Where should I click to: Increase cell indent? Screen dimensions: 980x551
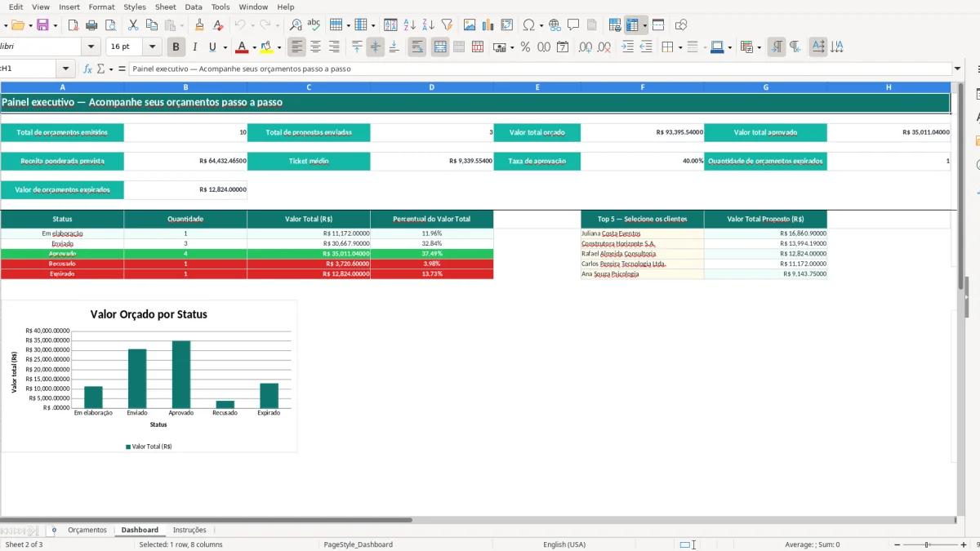(x=627, y=47)
